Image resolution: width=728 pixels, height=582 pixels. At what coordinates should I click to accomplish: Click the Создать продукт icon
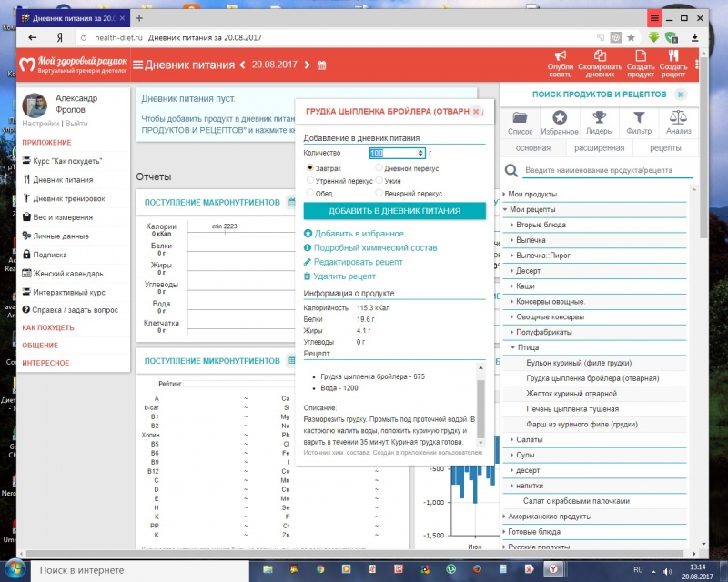(x=641, y=56)
